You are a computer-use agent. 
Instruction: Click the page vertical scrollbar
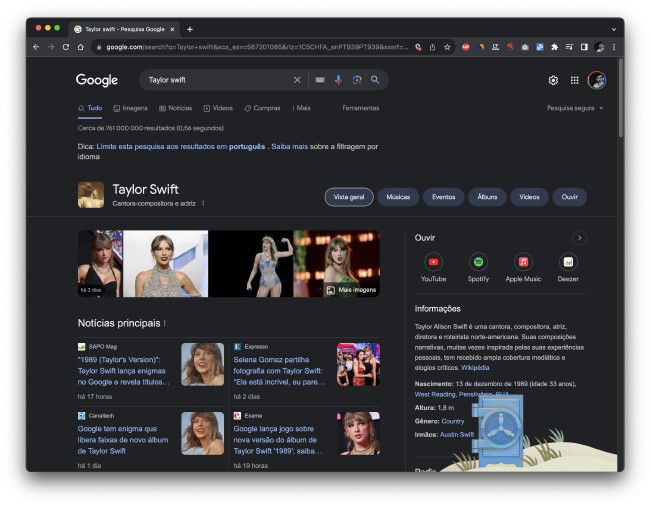(621, 99)
